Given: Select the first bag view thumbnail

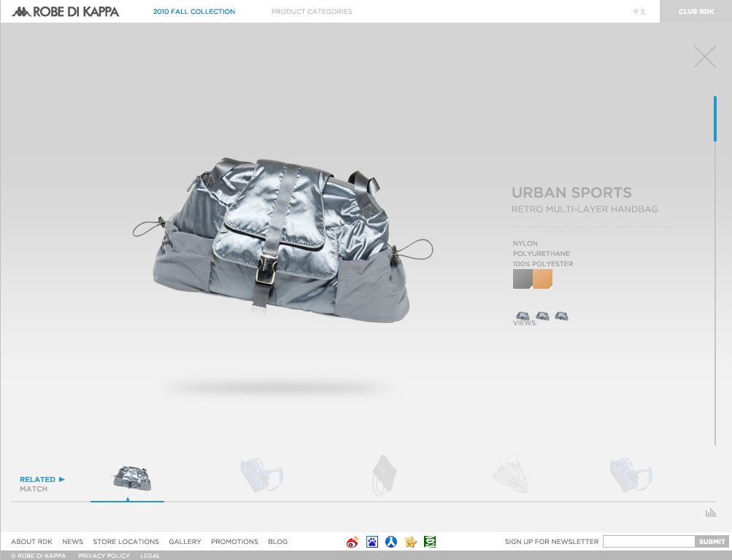Looking at the screenshot, I should (x=523, y=316).
